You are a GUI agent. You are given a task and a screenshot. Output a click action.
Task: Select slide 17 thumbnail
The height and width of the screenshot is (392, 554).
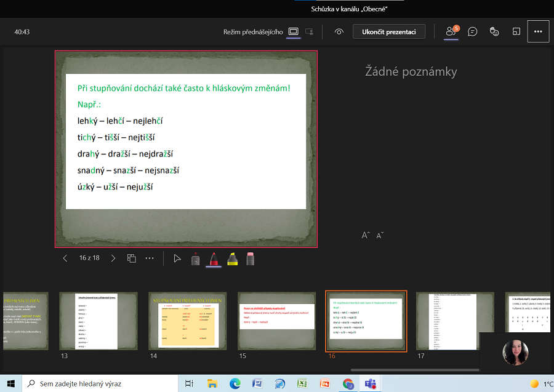[455, 321]
